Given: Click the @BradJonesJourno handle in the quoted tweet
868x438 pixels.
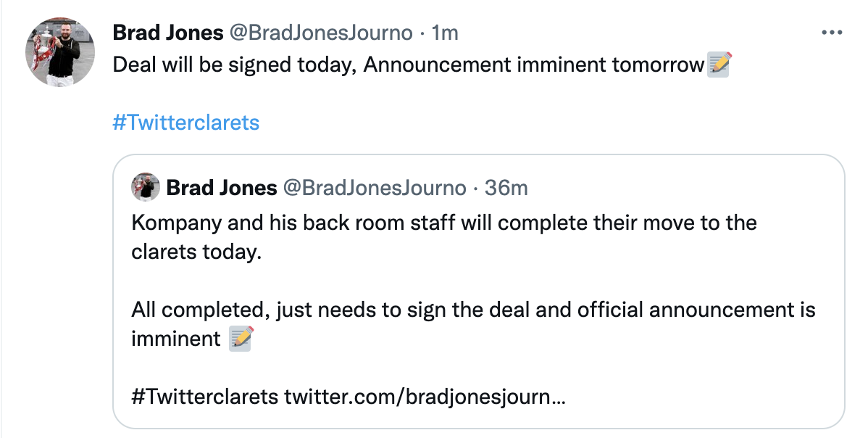Looking at the screenshot, I should (x=374, y=188).
